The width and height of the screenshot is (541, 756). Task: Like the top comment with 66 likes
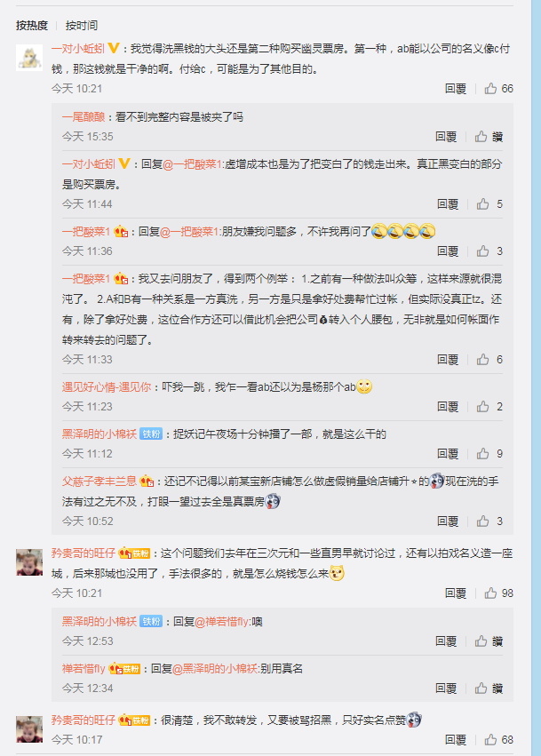[x=498, y=89]
